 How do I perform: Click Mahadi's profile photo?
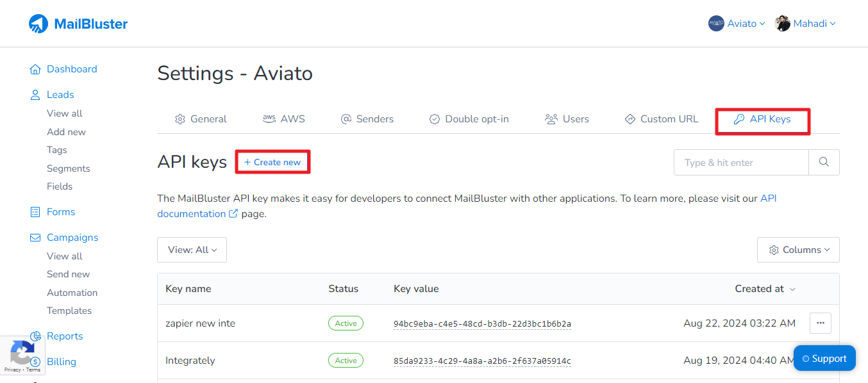tap(783, 24)
